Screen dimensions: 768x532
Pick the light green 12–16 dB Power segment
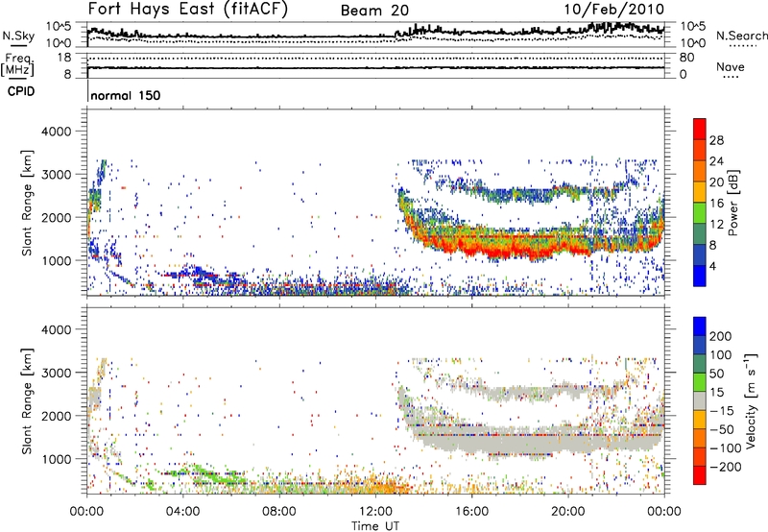click(x=700, y=213)
